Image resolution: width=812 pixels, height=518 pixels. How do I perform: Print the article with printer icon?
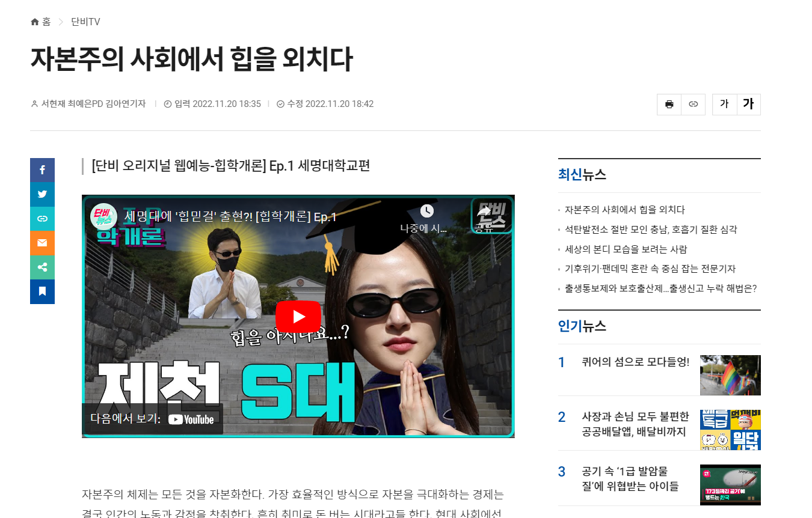[669, 104]
